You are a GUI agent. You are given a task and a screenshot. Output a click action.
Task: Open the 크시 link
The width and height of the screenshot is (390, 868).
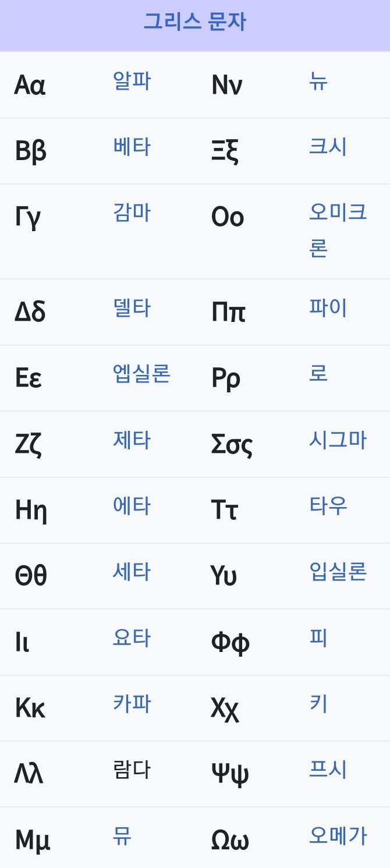click(328, 147)
